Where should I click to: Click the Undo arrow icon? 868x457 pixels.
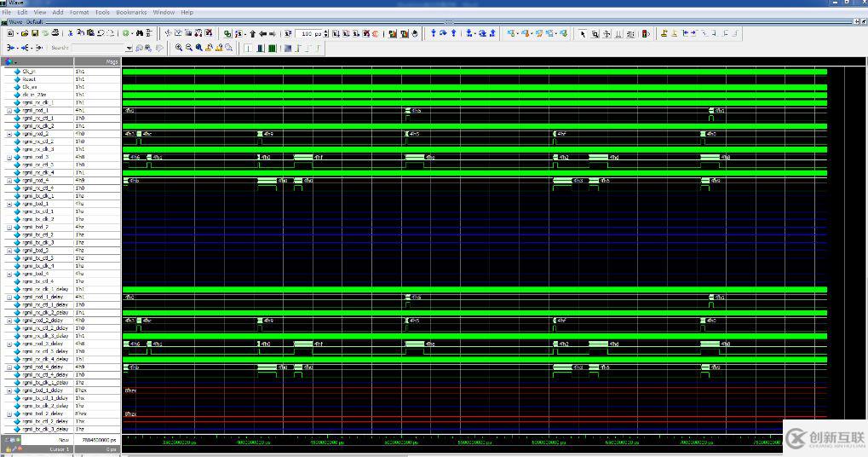coord(101,33)
